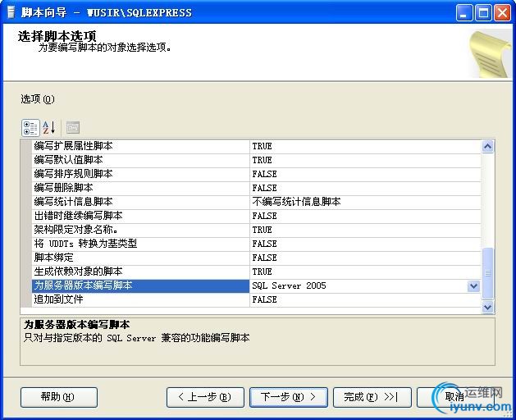
Task: Finish wizard with 完成(F) button
Action: click(x=372, y=397)
